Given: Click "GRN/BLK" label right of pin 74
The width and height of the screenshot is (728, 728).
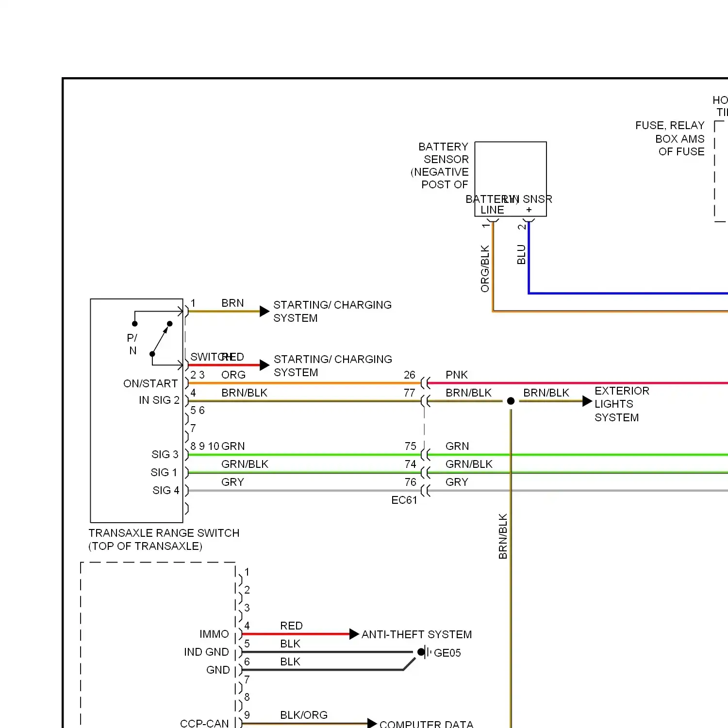Looking at the screenshot, I should click(469, 464).
